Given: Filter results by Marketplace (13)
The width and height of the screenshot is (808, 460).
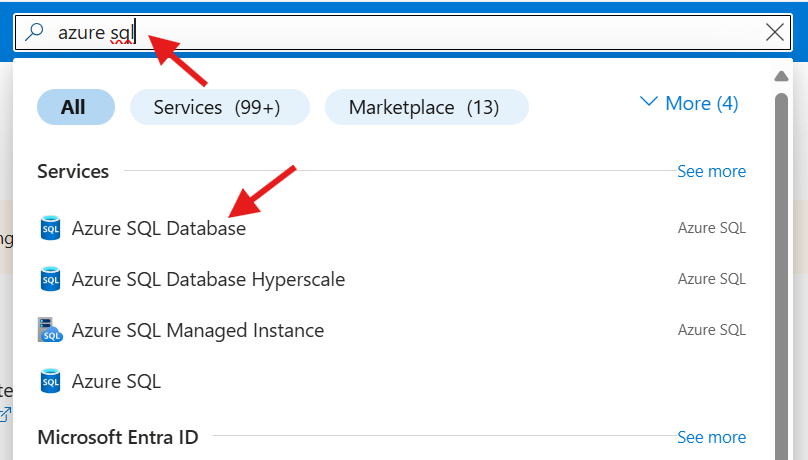Looking at the screenshot, I should point(425,107).
